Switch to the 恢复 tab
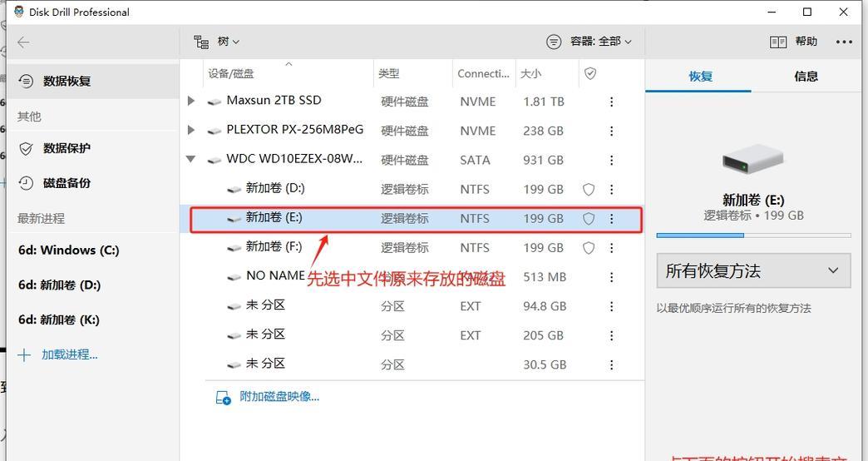This screenshot has width=868, height=461. (x=700, y=77)
